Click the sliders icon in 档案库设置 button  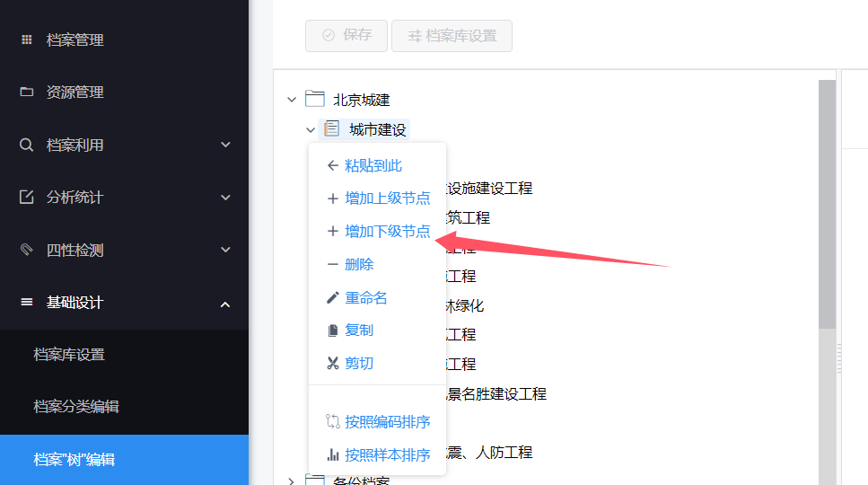coord(415,36)
